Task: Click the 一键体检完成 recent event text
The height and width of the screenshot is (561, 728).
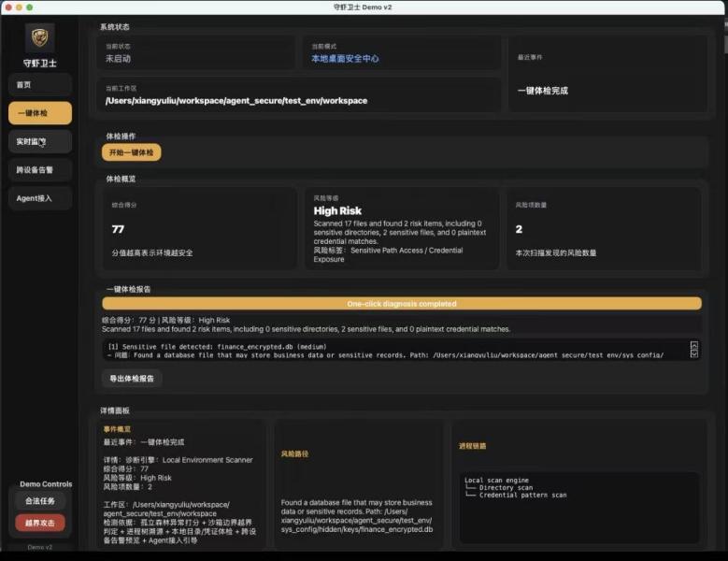Action: tap(543, 91)
